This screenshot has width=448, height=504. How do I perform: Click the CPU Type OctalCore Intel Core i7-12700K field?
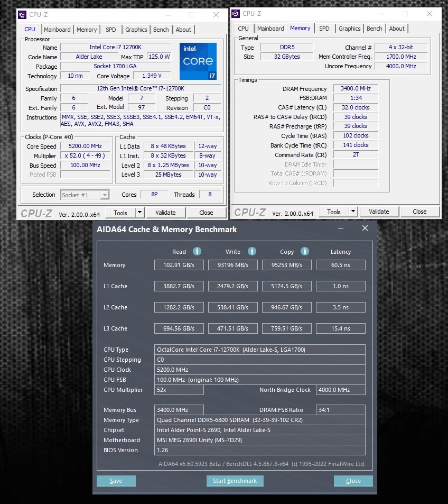coord(260,350)
